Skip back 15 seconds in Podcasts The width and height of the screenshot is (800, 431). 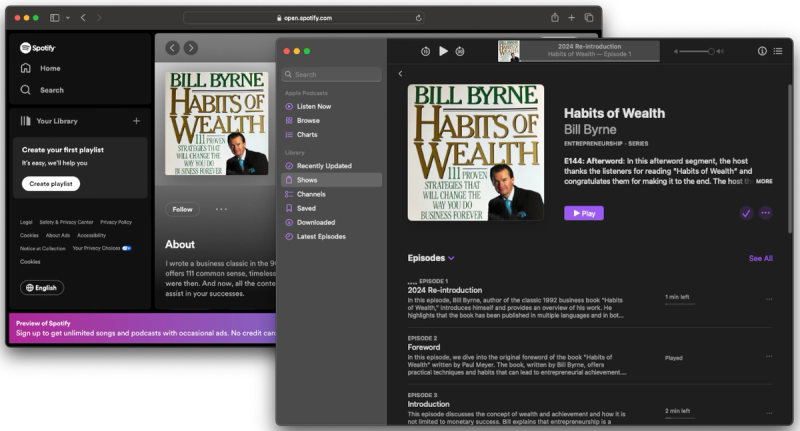pyautogui.click(x=425, y=52)
